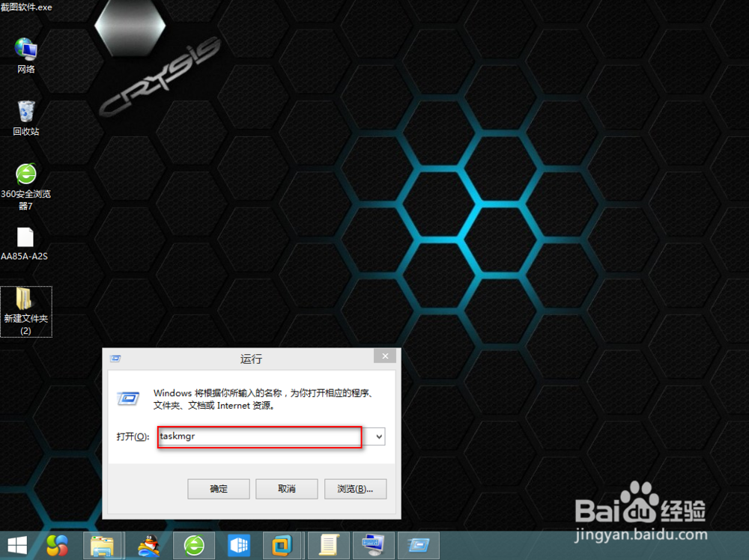Open 360 browser from the taskbar
The height and width of the screenshot is (560, 749).
point(194,545)
